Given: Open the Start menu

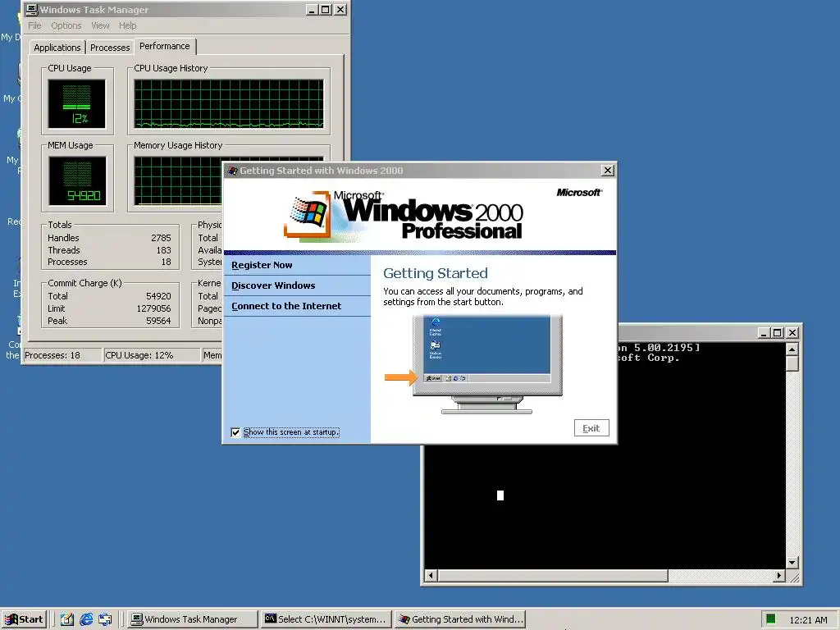Looking at the screenshot, I should (24, 619).
